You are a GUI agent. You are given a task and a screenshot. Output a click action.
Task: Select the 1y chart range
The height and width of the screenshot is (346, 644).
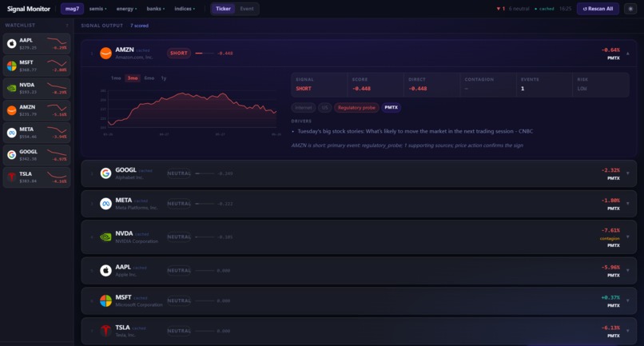(164, 78)
